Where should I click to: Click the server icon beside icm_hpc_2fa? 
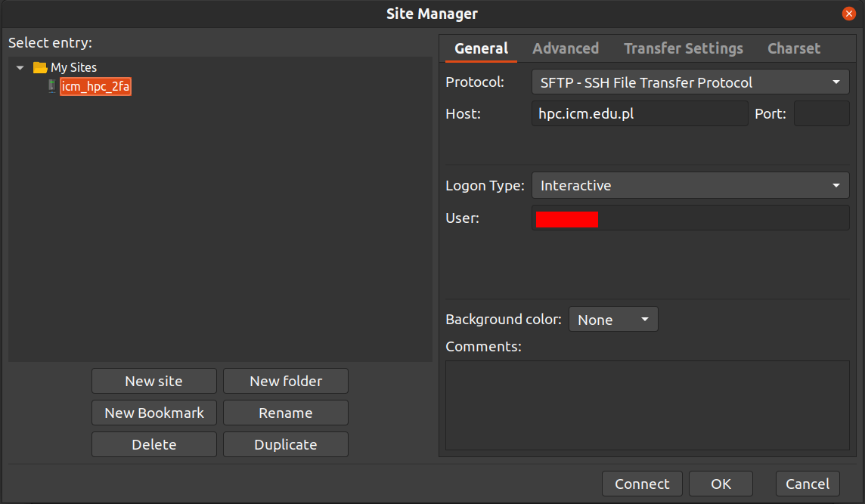(51, 86)
